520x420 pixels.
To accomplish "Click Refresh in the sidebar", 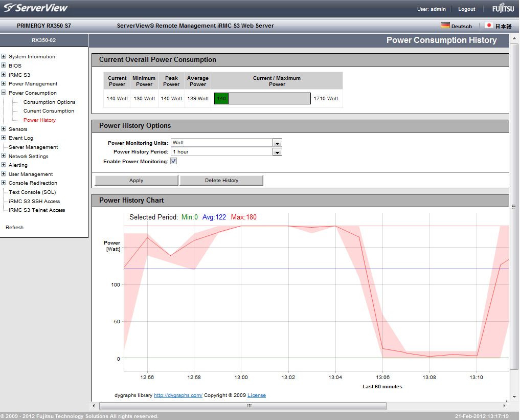I will click(x=15, y=227).
